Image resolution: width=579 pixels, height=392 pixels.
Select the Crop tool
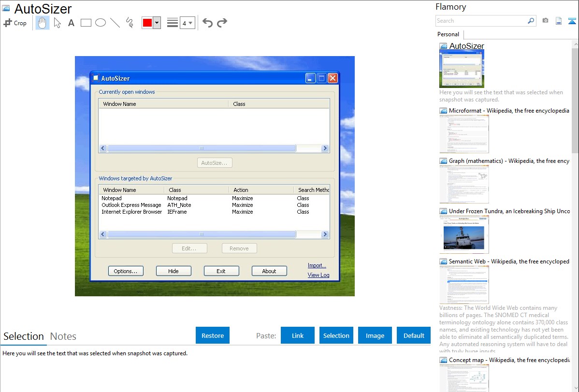click(15, 23)
